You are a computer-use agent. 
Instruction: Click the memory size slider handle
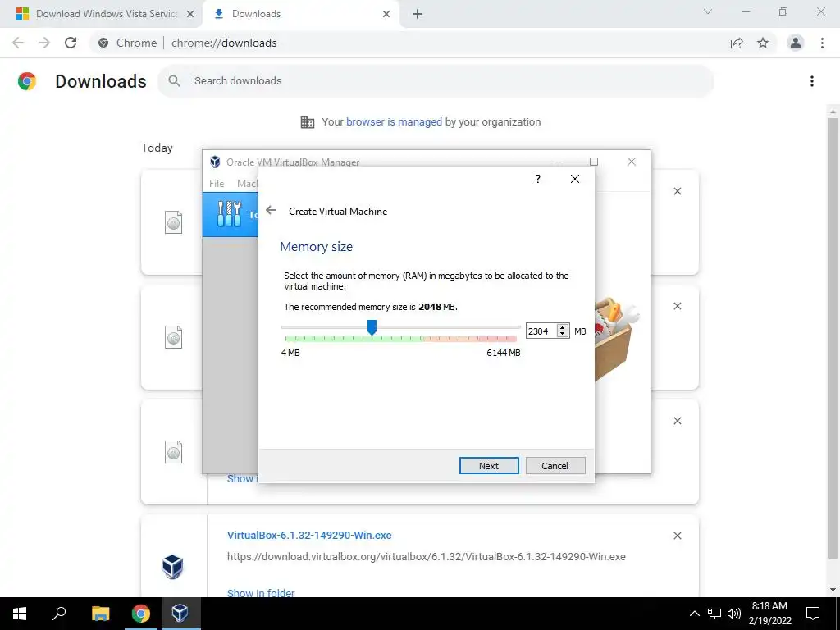[x=372, y=326]
